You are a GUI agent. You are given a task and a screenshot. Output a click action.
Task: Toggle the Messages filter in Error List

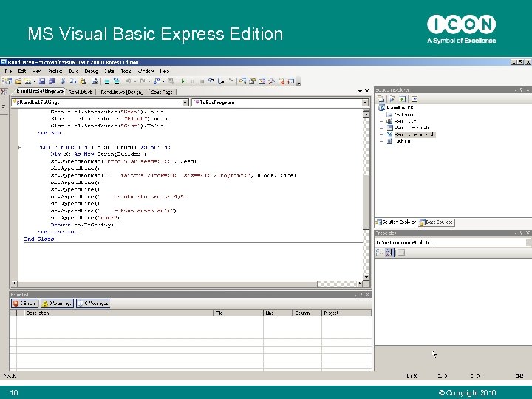[93, 304]
